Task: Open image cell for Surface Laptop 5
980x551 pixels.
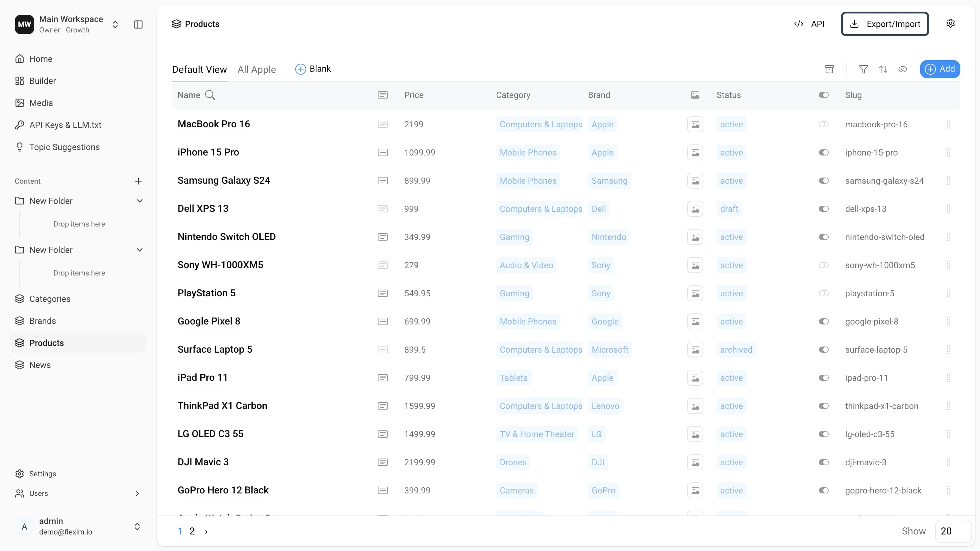Action: click(695, 350)
